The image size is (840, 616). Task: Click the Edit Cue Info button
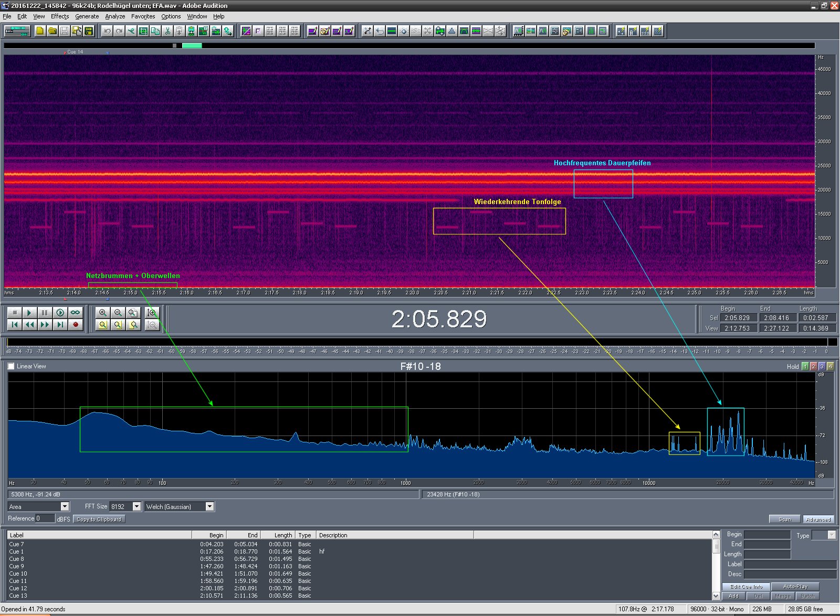pyautogui.click(x=745, y=587)
